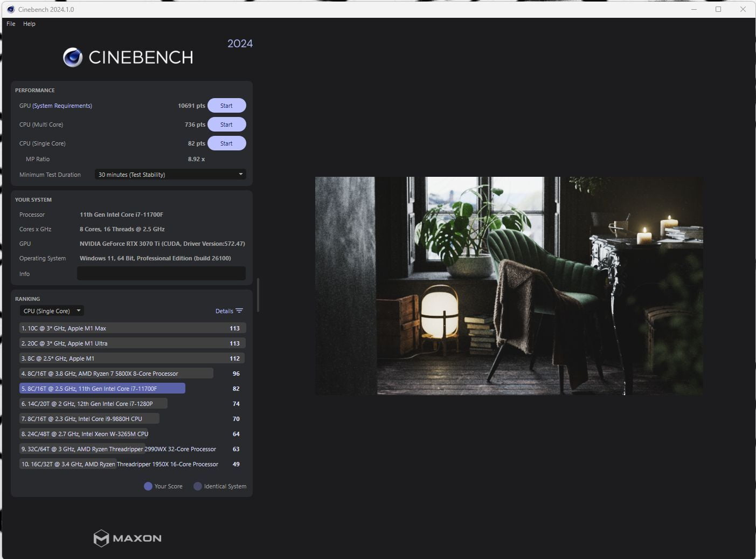Click the Maxon logo icon

click(101, 538)
